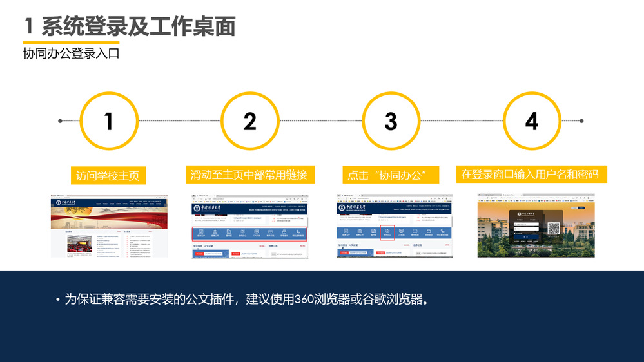The width and height of the screenshot is (644, 362).
Task: Open the login window screenshot thumbnail
Action: click(x=536, y=225)
